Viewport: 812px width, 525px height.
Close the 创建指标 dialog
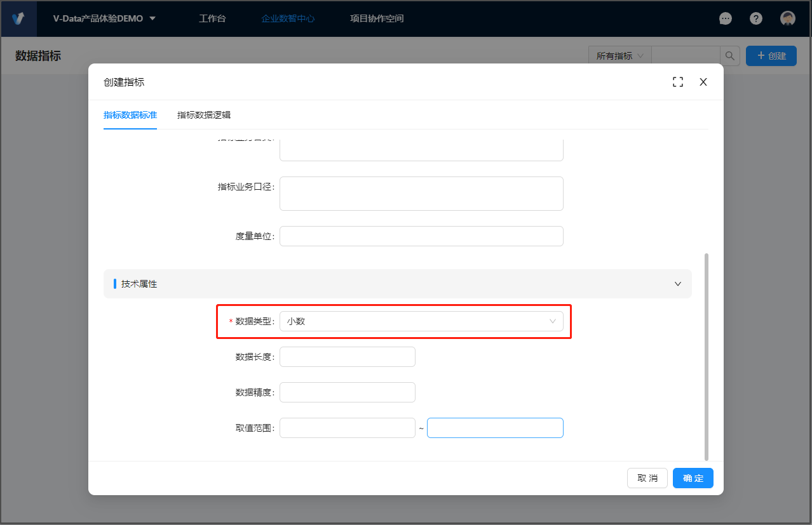tap(703, 82)
